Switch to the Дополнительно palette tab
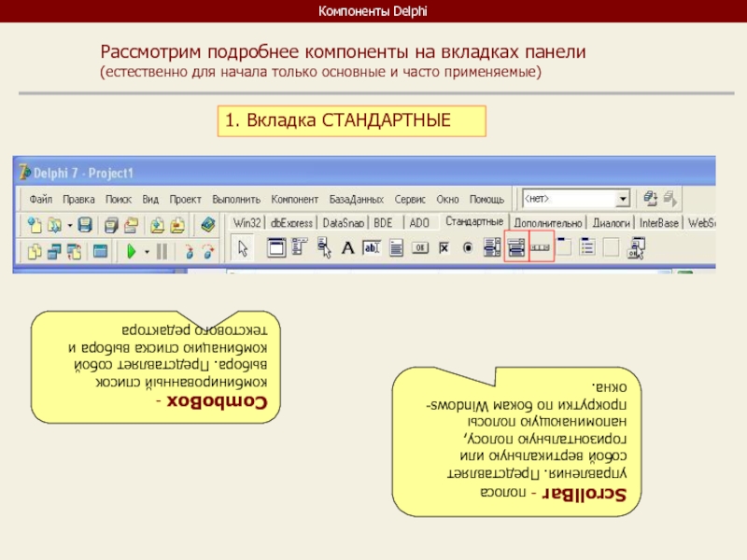This screenshot has height=560, width=747. click(x=548, y=223)
